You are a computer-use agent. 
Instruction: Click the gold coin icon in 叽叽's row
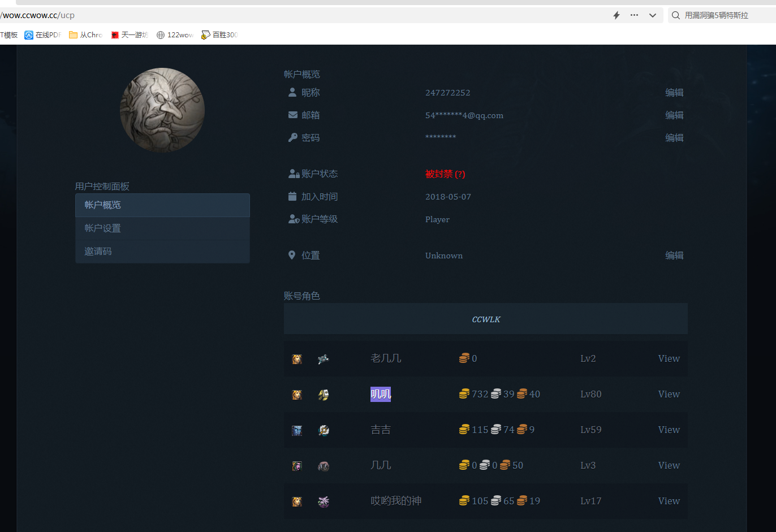point(464,393)
